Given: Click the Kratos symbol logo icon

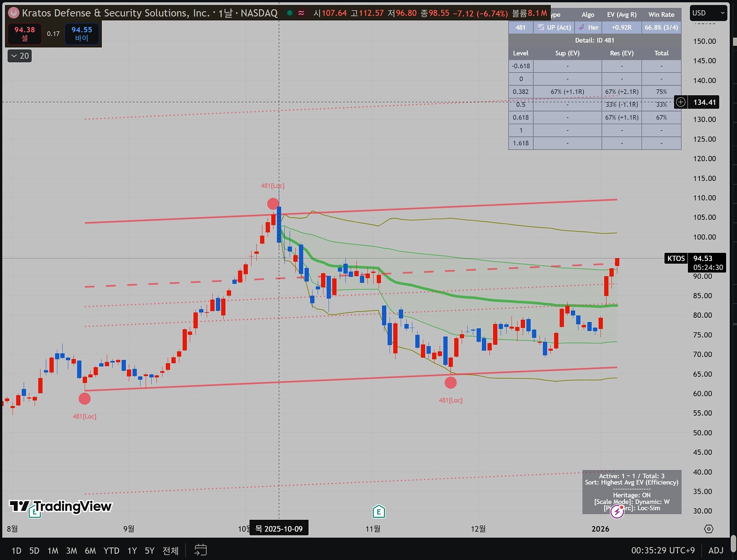Looking at the screenshot, I should point(13,13).
